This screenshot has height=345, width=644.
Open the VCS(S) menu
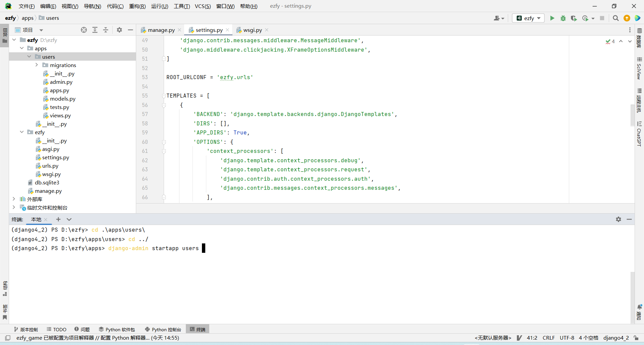[x=203, y=6]
